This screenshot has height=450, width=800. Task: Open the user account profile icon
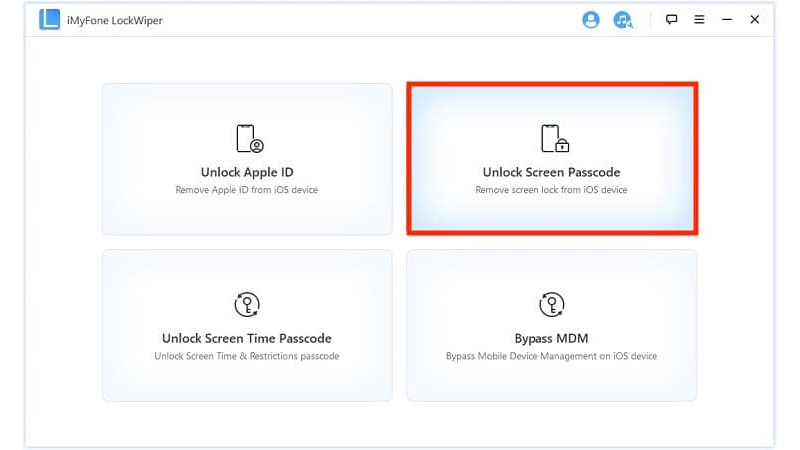tap(591, 20)
